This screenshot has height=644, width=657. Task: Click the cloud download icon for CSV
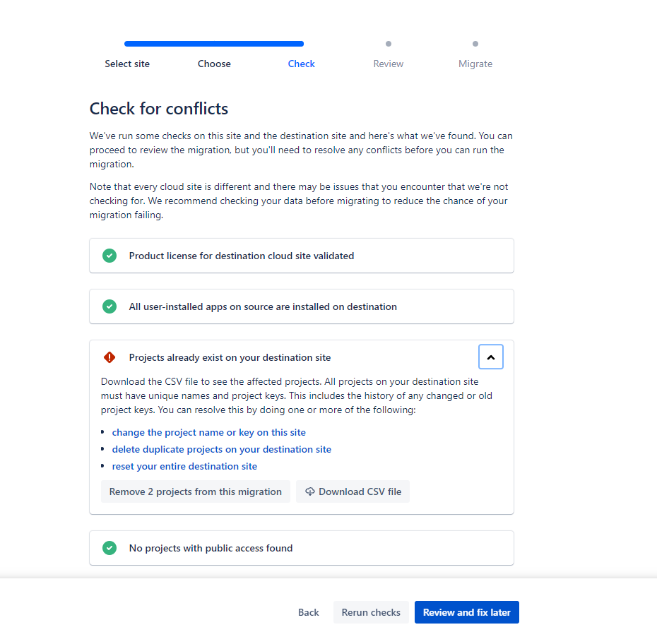click(310, 491)
